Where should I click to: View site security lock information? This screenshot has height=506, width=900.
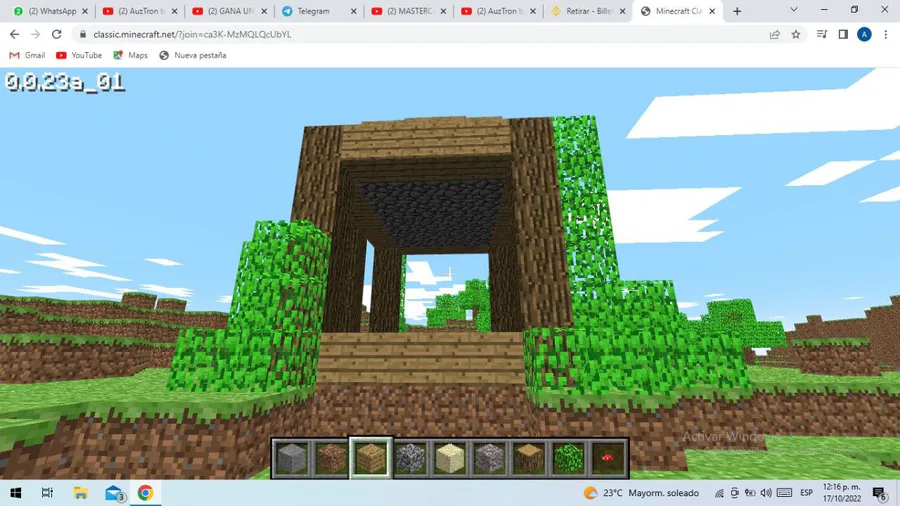pos(83,34)
